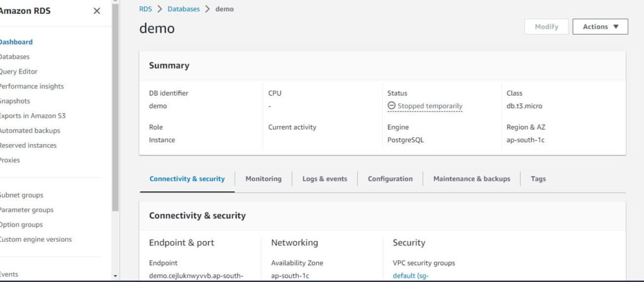
Task: Click the demo DB identifier value
Action: (x=158, y=106)
